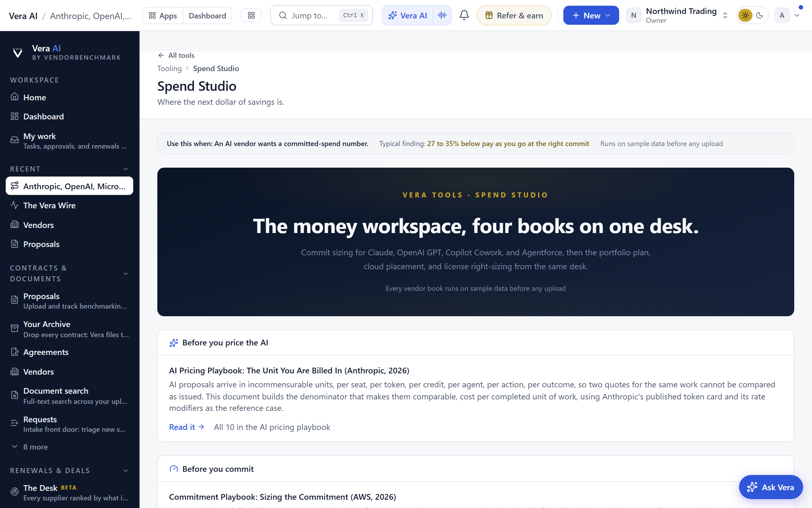Collapse the Renewals & Deals section
Viewport: 812px width, 508px height.
(x=126, y=471)
